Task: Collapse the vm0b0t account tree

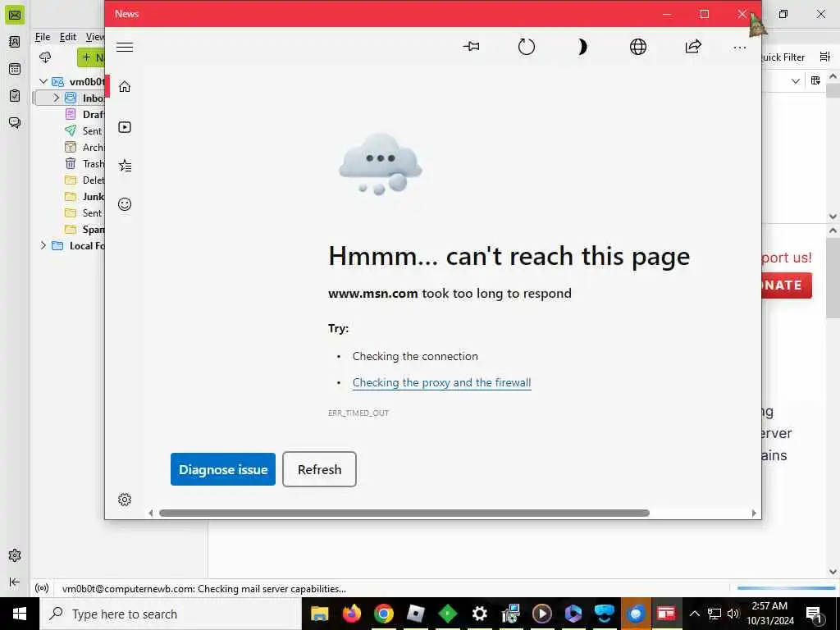Action: point(43,81)
